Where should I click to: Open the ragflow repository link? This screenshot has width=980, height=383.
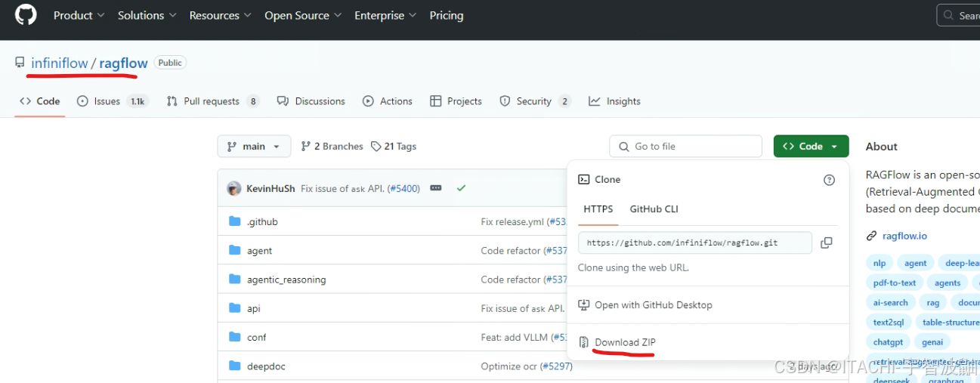point(123,63)
